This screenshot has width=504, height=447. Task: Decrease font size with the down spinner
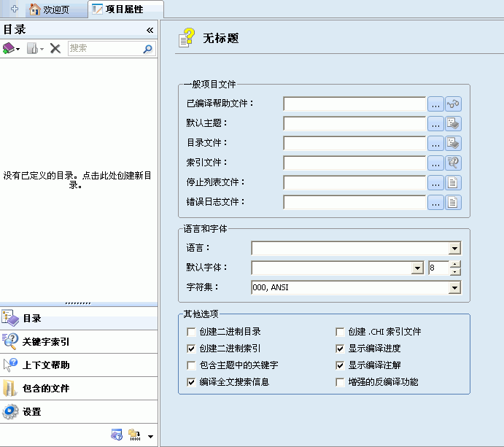tap(455, 271)
